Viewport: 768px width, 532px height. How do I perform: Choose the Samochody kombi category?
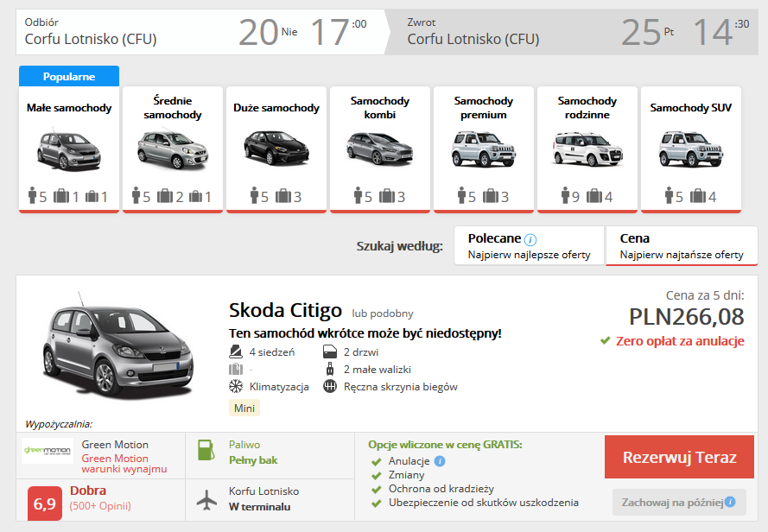[380, 149]
